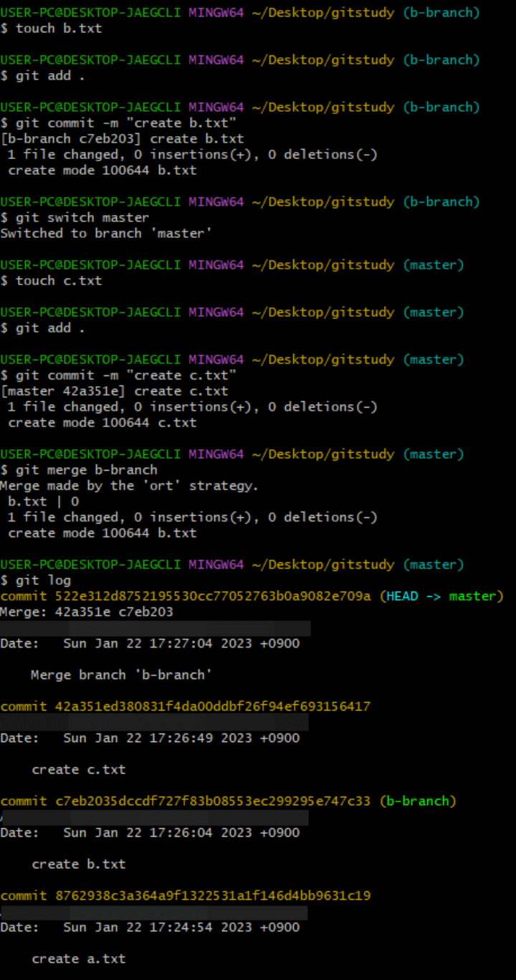Click the "Merge made by the 'ort' strategy." line
Image resolution: width=516 pixels, height=980 pixels.
coord(130,486)
